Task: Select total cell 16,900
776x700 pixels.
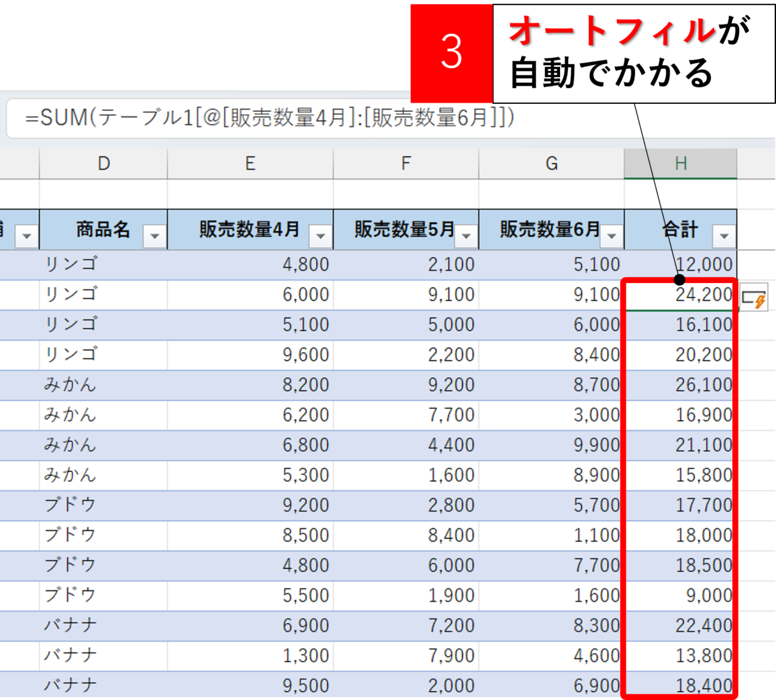Action: coord(680,415)
